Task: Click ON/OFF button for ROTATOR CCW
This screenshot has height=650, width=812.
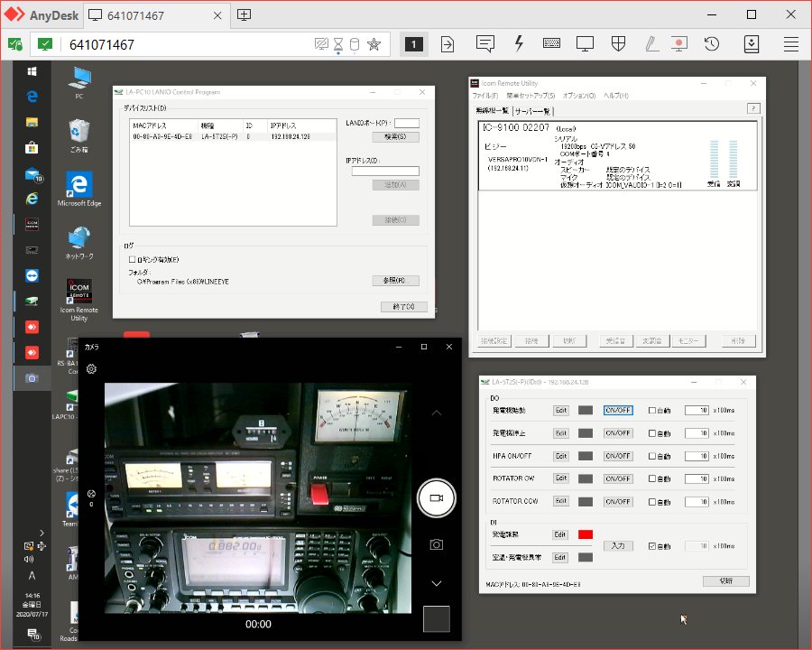Action: coord(618,501)
